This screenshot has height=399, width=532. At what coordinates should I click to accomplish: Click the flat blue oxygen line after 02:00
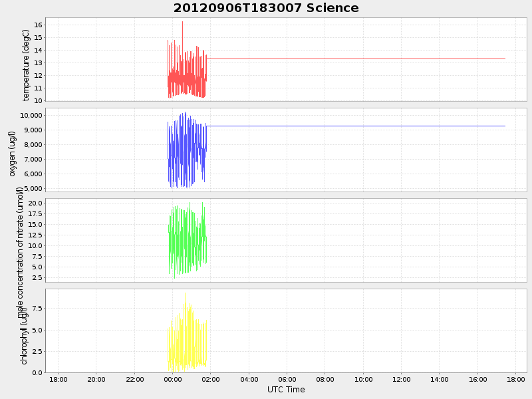[356, 126]
